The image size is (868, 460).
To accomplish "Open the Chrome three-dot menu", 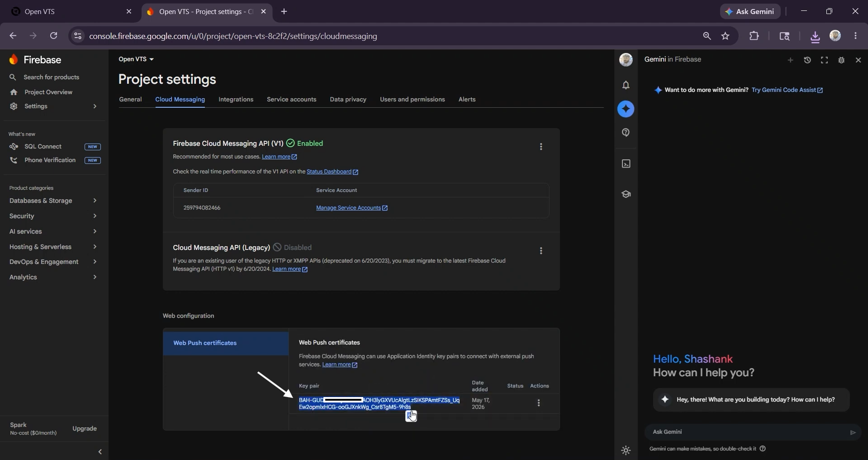I will [856, 36].
